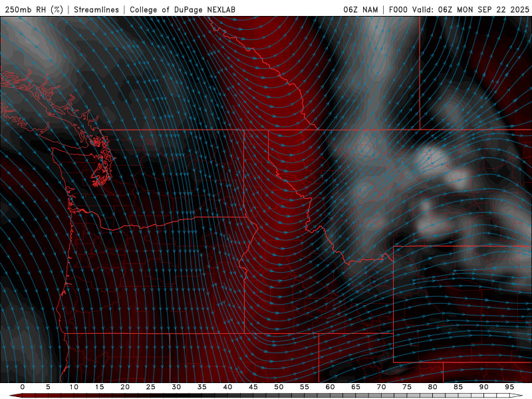Click the 75 value on the color bar
The image size is (532, 399).
coord(407,387)
